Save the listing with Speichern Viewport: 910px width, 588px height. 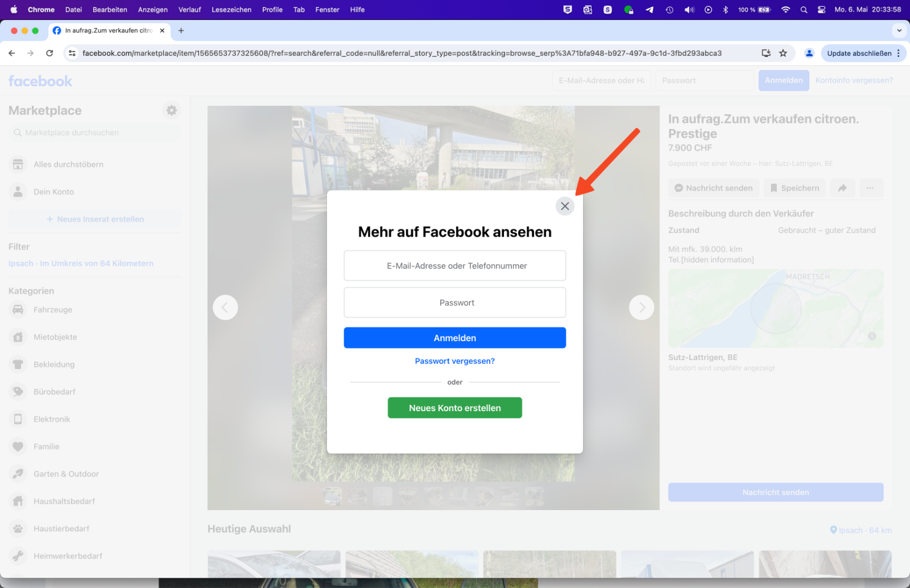click(795, 188)
